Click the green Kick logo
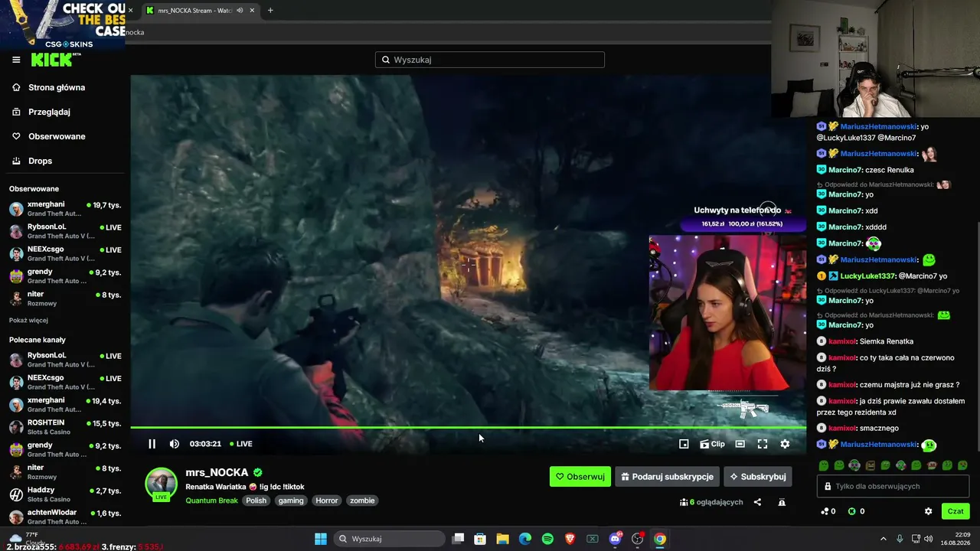Image resolution: width=980 pixels, height=551 pixels. point(52,60)
